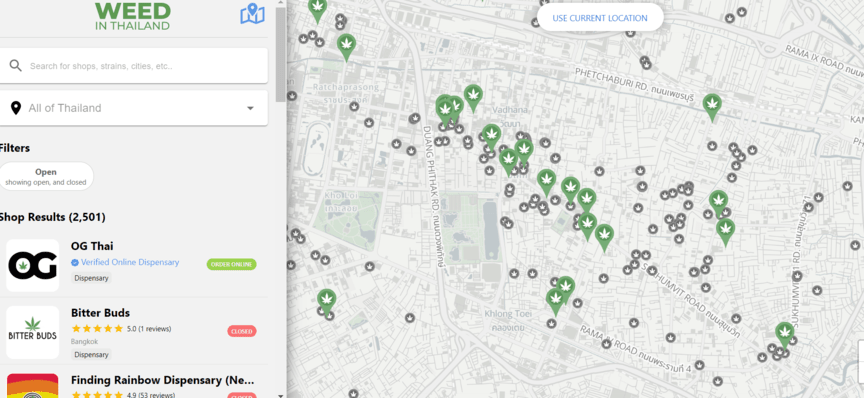The image size is (864, 398).
Task: Toggle the Open filter chip
Action: (x=46, y=176)
